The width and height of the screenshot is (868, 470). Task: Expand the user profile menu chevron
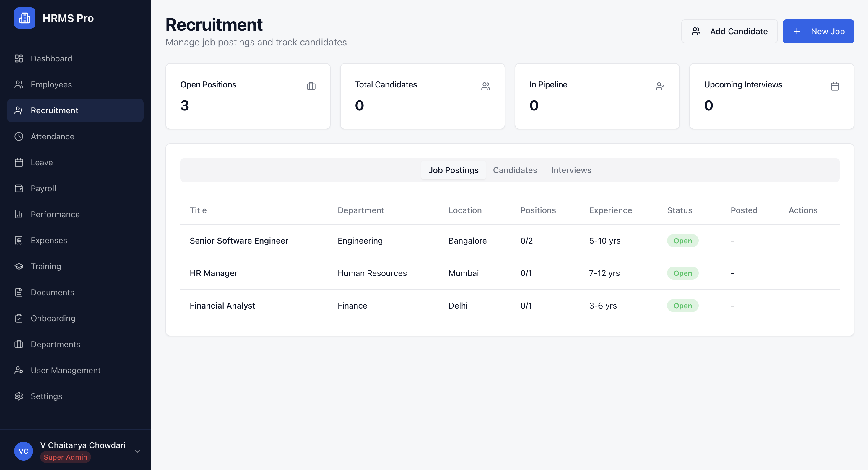pos(137,451)
